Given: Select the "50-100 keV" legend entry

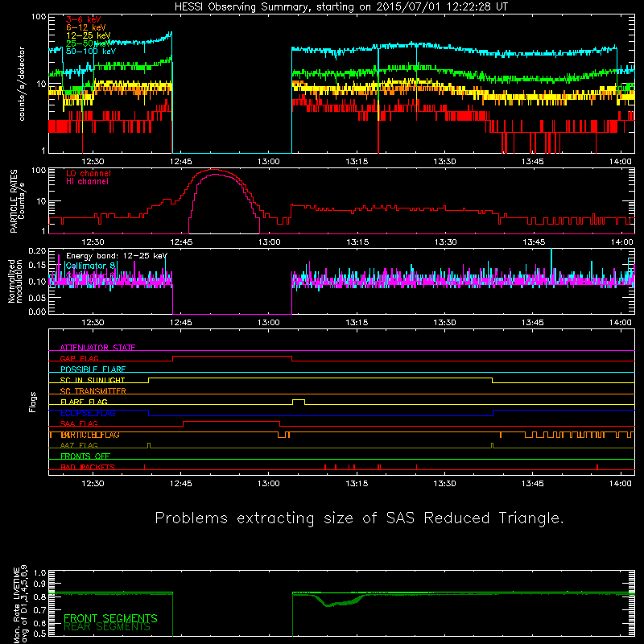Looking at the screenshot, I should [x=91, y=52].
